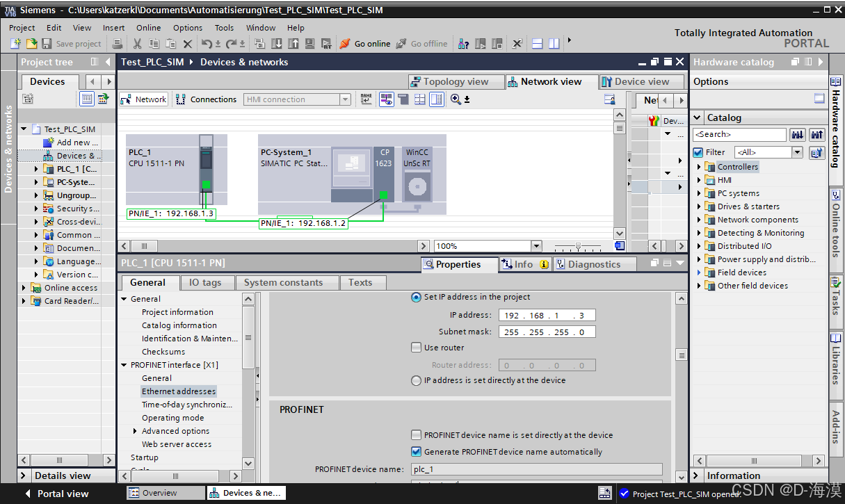Click the Start runtime on PC icon

(x=326, y=43)
